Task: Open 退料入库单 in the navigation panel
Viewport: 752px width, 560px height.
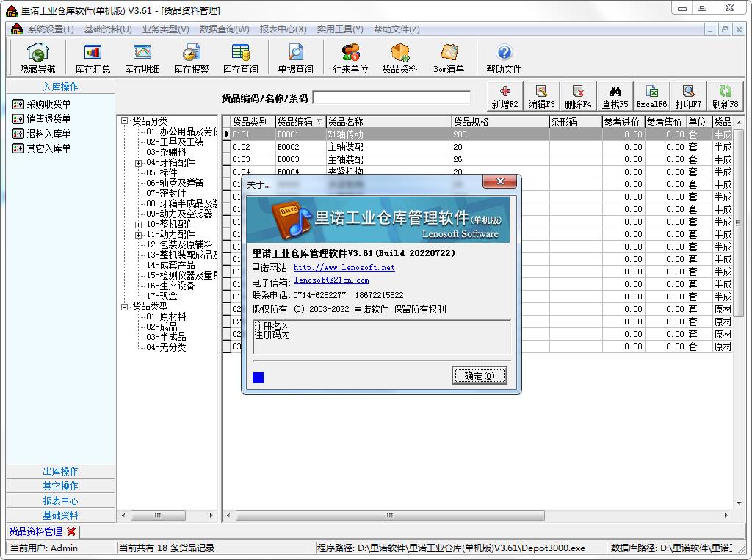Action: (42, 134)
